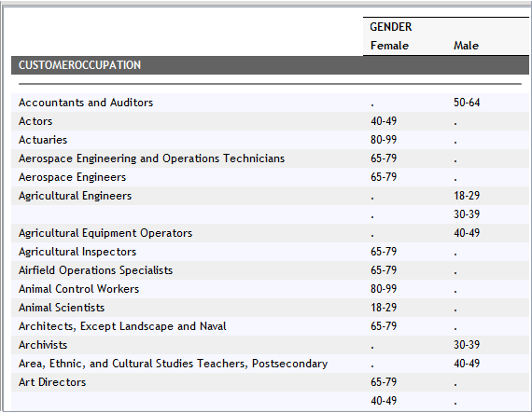Click the Actors row label
The width and height of the screenshot is (532, 413).
(35, 121)
